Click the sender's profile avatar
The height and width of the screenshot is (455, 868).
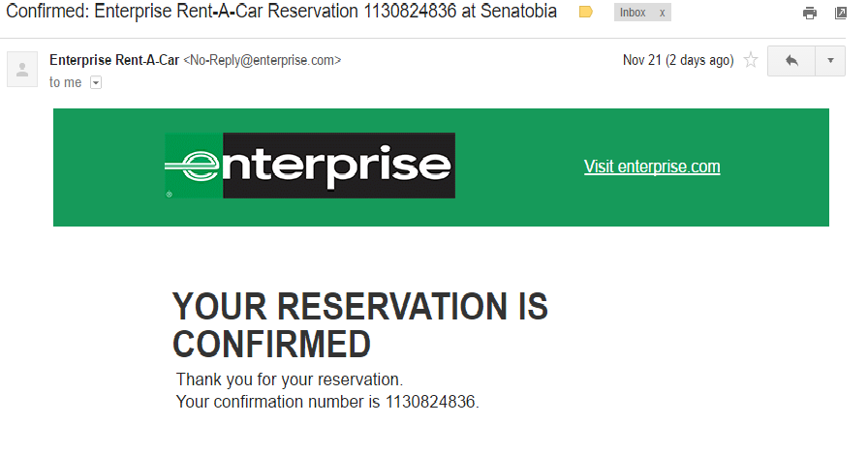click(22, 69)
